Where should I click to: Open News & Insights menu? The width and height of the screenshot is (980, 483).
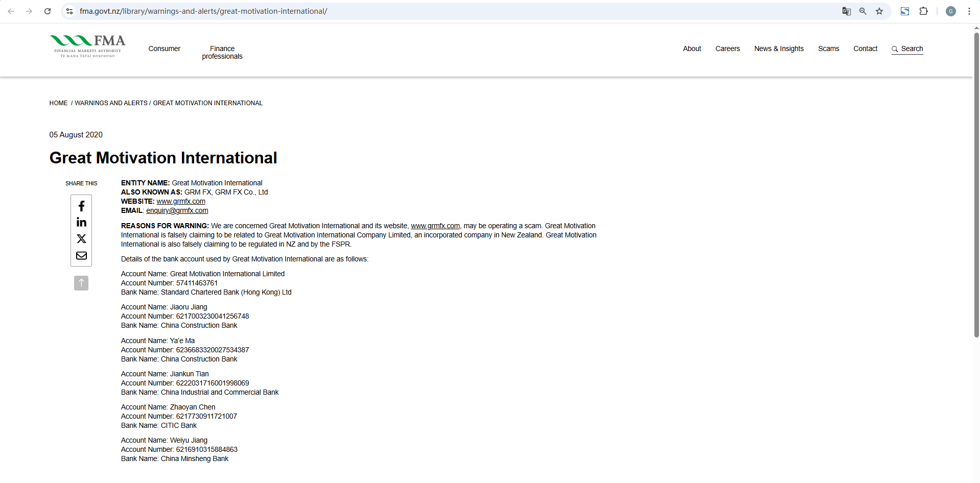point(779,49)
